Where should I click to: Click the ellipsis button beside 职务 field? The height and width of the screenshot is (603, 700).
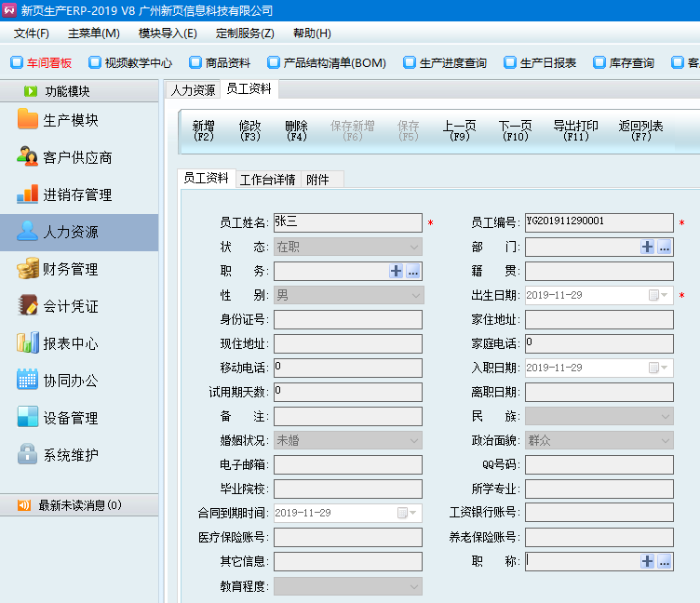[x=413, y=271]
